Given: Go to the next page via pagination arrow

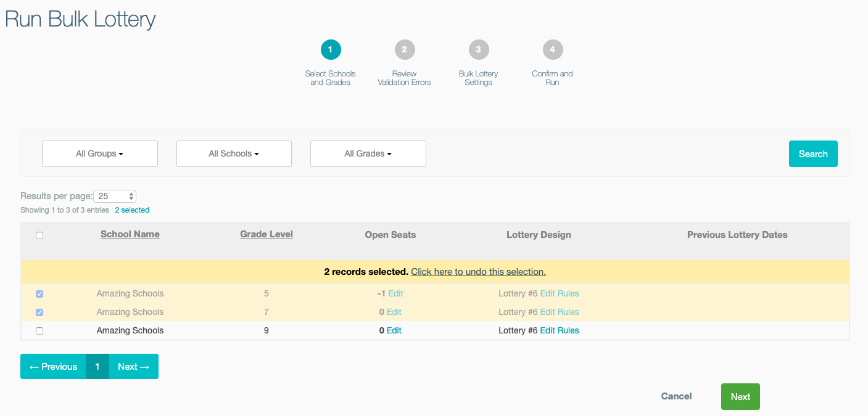Looking at the screenshot, I should pyautogui.click(x=134, y=367).
